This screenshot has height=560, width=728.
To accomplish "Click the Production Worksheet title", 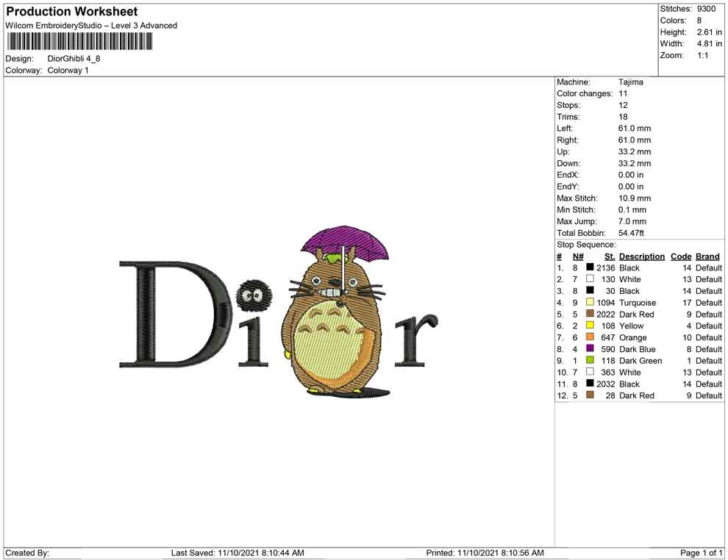I will pyautogui.click(x=72, y=12).
